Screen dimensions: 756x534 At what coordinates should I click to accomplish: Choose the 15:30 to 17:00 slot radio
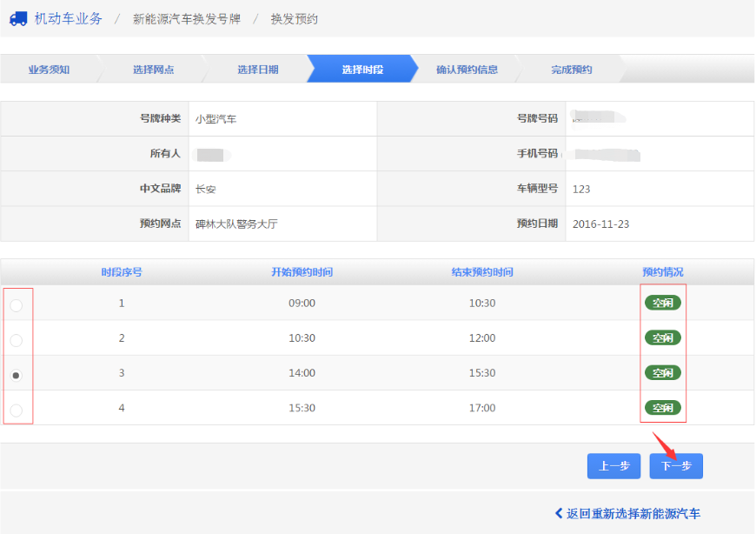click(x=16, y=410)
